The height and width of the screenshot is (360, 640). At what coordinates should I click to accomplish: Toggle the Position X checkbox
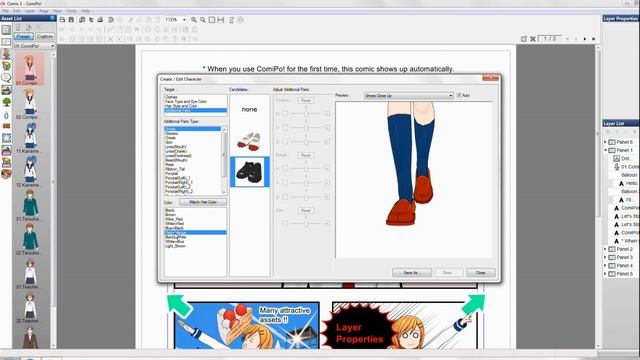pos(285,113)
